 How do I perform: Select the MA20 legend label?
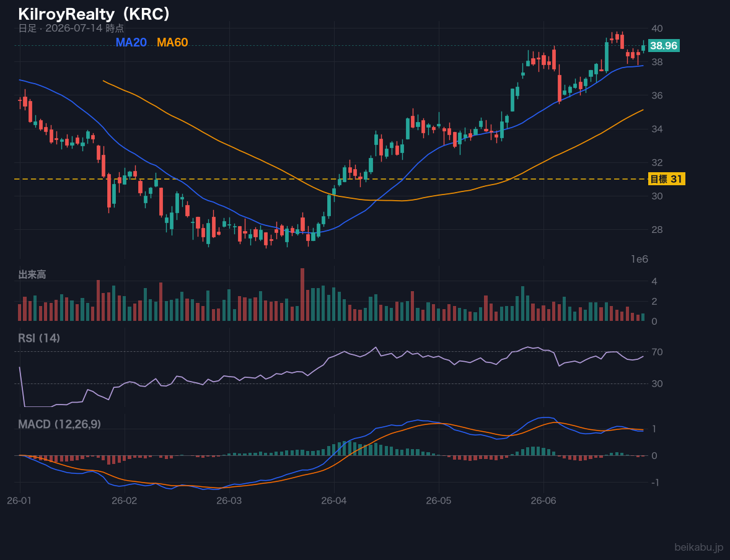click(131, 42)
